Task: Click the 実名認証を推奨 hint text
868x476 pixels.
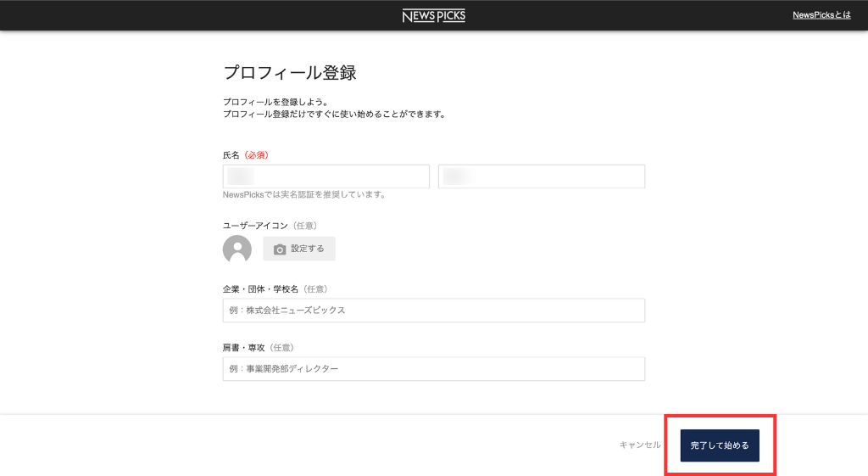Action: (x=303, y=194)
